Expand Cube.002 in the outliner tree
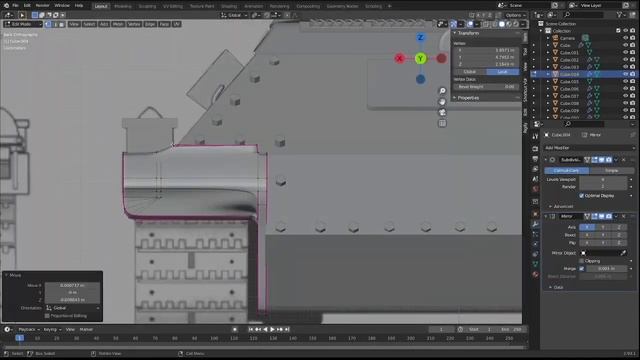Screen dimensions: 640x360 pos(548,60)
